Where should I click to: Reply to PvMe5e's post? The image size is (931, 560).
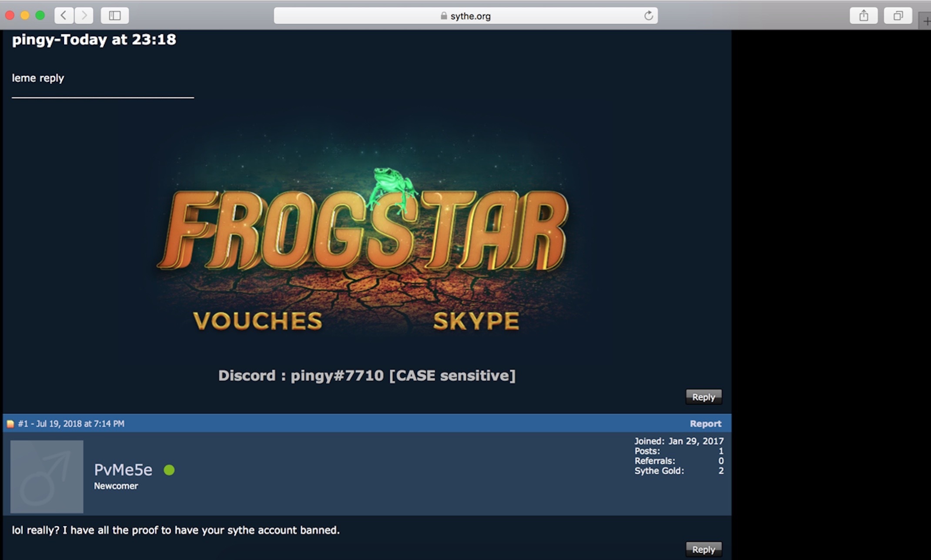(703, 549)
